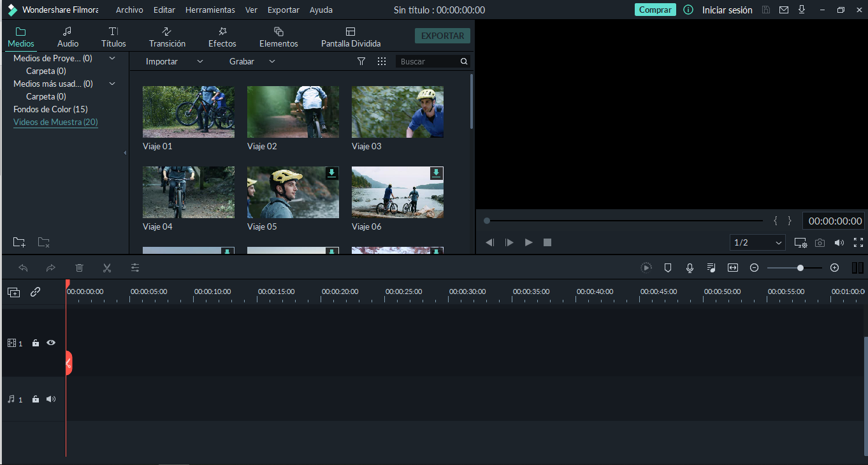868x465 pixels.
Task: Click the timeline zoom slider handle
Action: (800, 268)
